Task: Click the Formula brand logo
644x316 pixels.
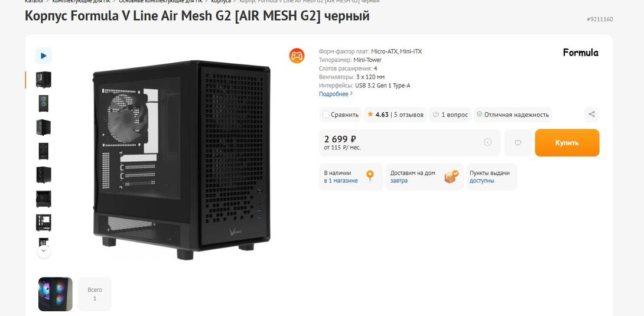Action: tap(580, 53)
